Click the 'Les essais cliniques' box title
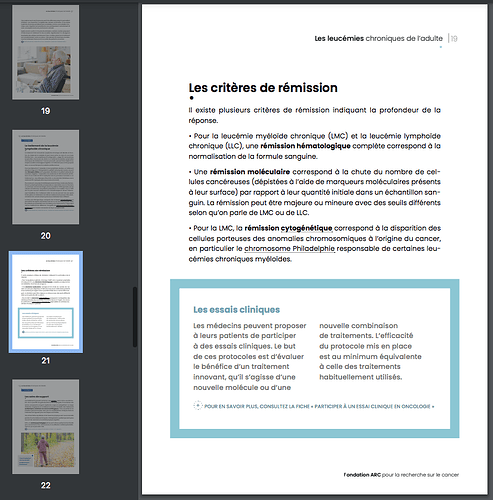Screen dimensions: 493x500 [237, 310]
